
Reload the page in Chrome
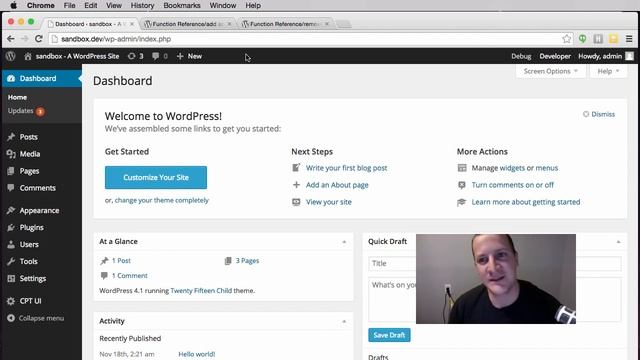(39, 39)
